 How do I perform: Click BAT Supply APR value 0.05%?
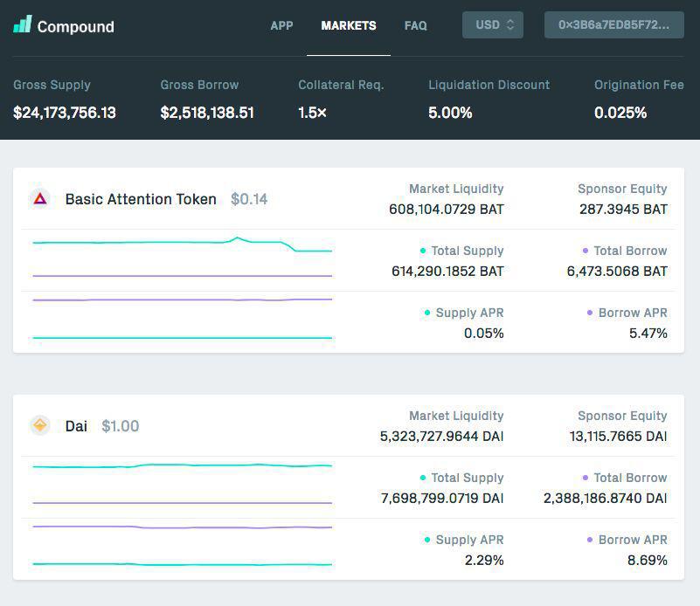point(484,333)
